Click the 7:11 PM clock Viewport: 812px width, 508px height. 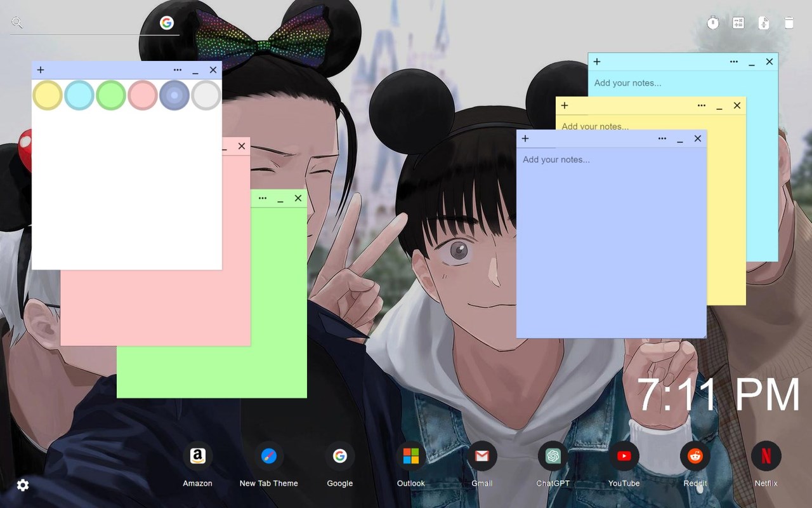[719, 395]
